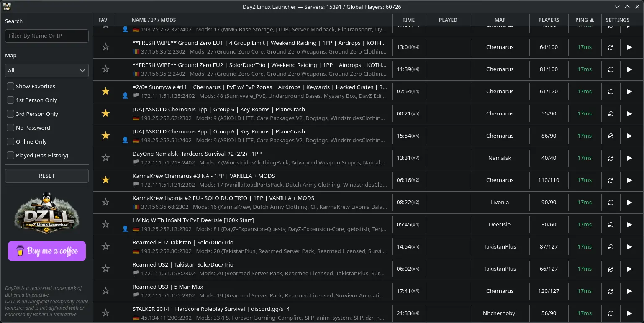The width and height of the screenshot is (644, 323).
Task: Sort the list by PLAYERS column header
Action: 549,20
